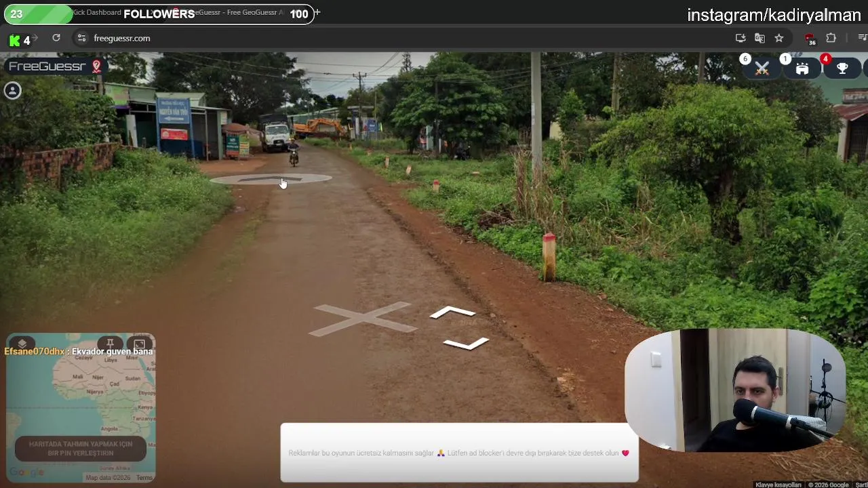Open the trophy leaderboard icon

842,68
